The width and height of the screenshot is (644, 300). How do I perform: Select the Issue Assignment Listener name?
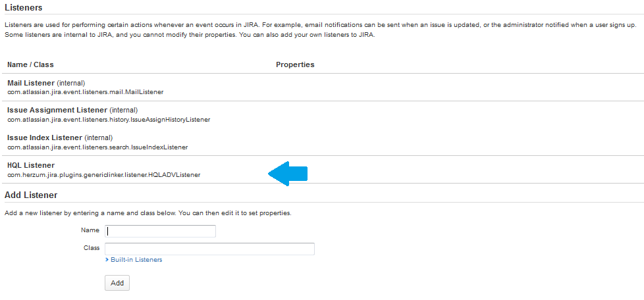[x=57, y=110]
